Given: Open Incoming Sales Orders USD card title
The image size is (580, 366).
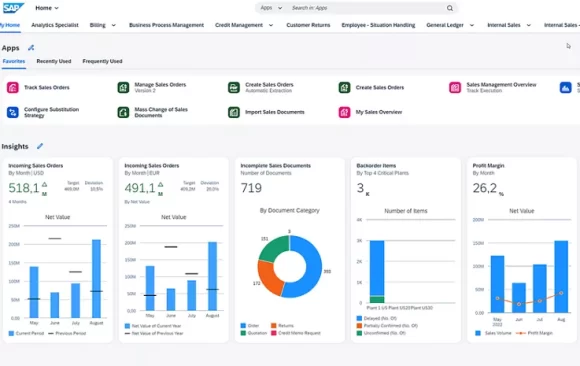Looking at the screenshot, I should 36,166.
